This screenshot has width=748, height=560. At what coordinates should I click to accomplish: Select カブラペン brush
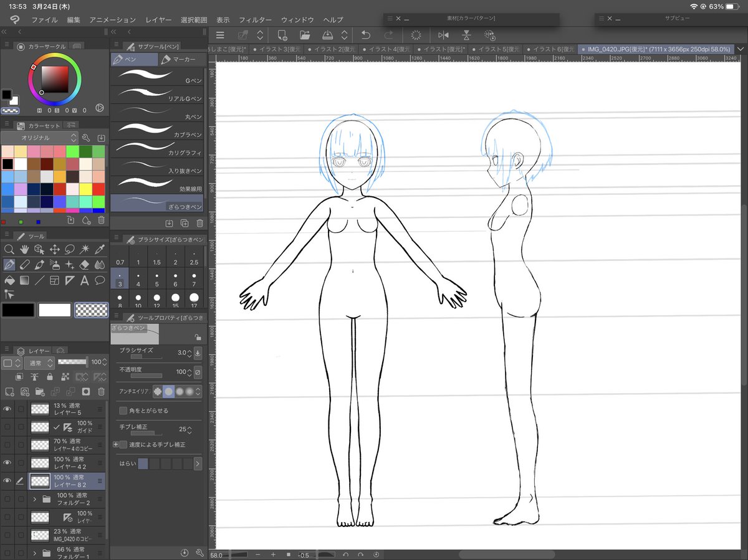pos(157,130)
